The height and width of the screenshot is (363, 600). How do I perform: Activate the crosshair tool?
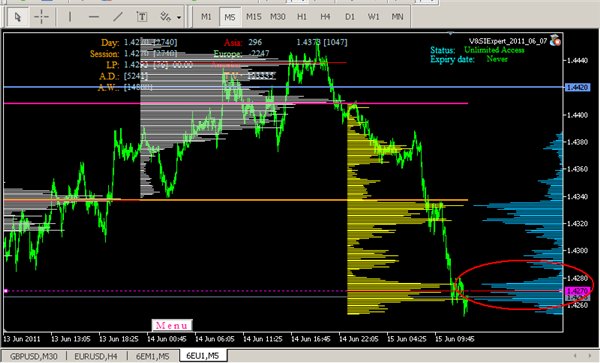[x=41, y=17]
